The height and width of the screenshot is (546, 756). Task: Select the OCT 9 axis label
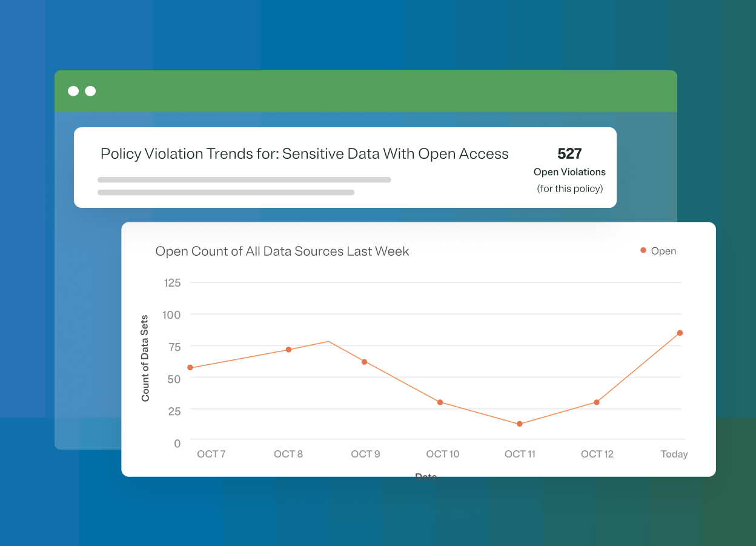click(365, 454)
